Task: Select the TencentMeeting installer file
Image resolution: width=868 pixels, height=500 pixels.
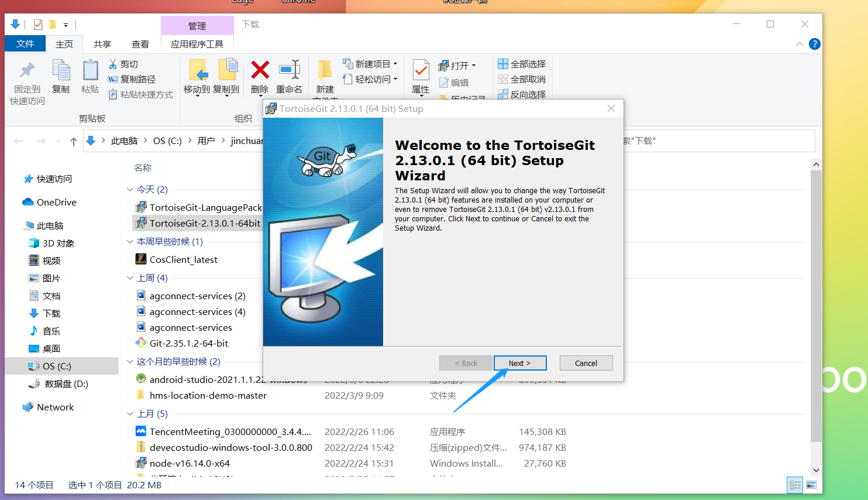Action: pos(230,431)
